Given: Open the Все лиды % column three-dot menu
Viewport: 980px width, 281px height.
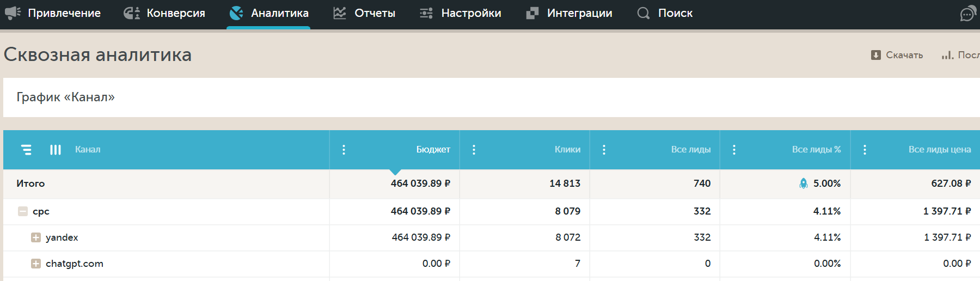Looking at the screenshot, I should coord(734,150).
